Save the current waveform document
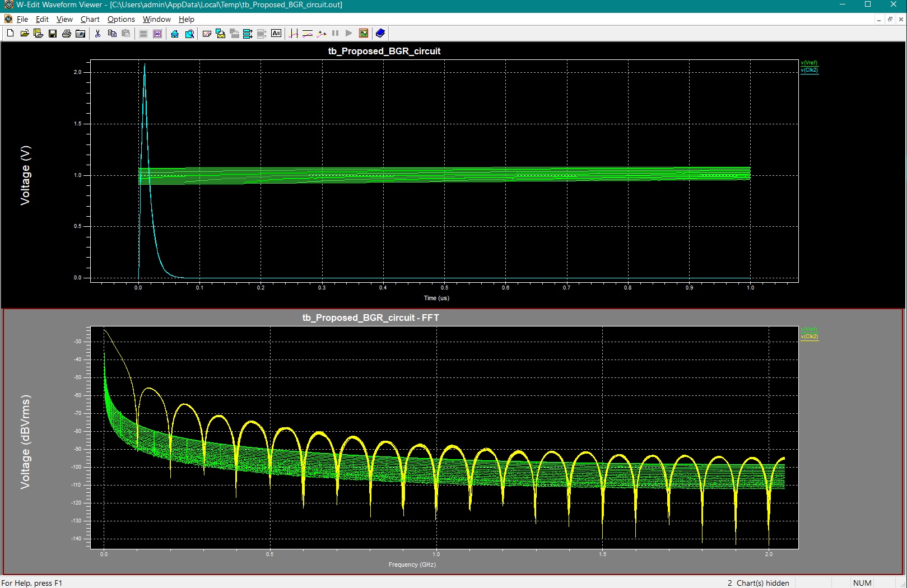Image resolution: width=907 pixels, height=588 pixels. tap(53, 33)
